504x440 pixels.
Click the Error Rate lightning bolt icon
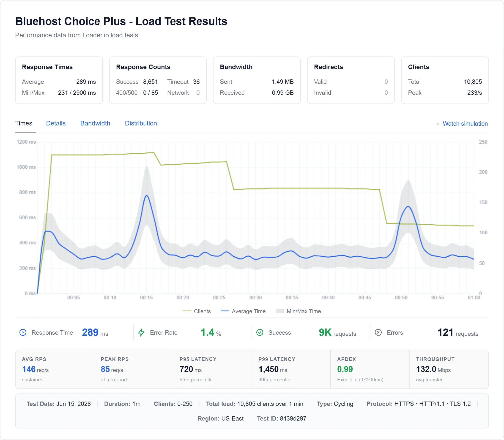coord(141,332)
